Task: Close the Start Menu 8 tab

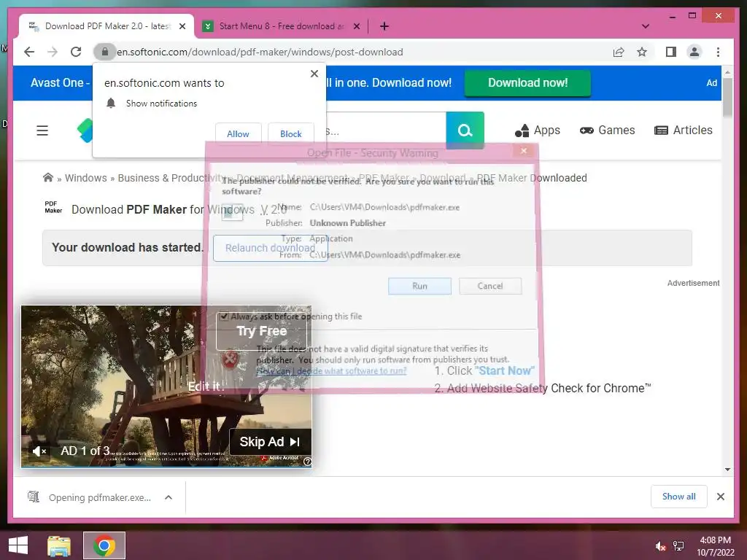Action: click(356, 26)
